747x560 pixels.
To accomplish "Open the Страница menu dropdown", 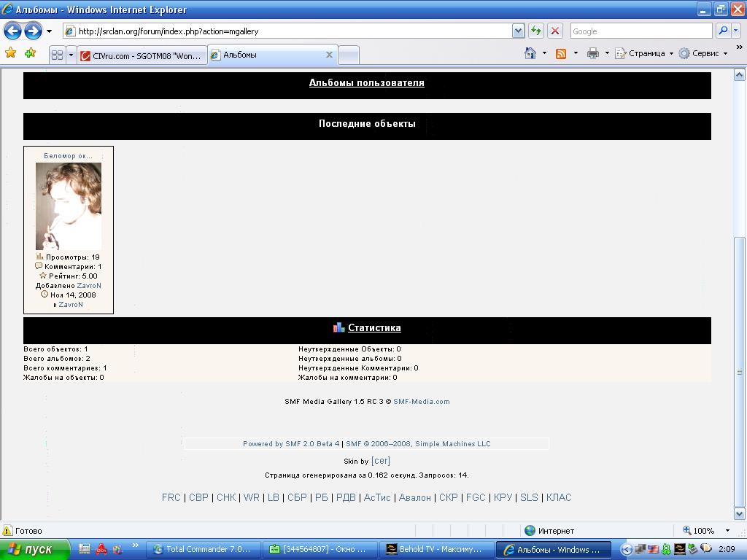I will coord(646,53).
